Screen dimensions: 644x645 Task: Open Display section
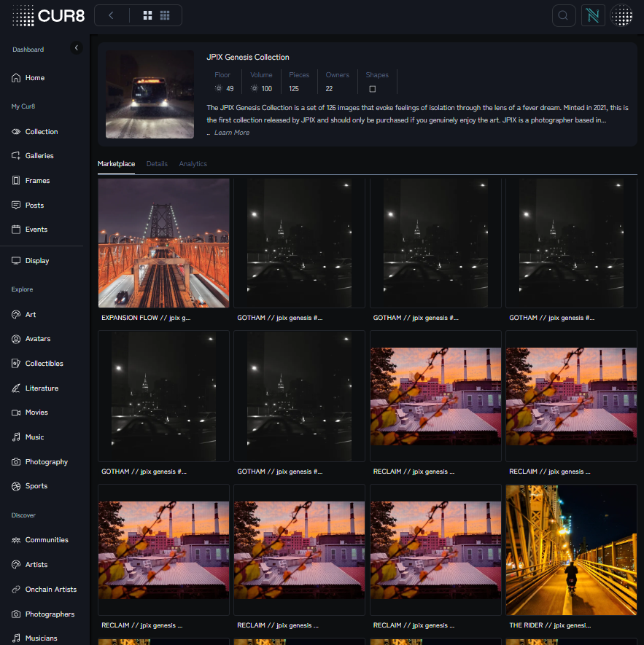point(31,261)
